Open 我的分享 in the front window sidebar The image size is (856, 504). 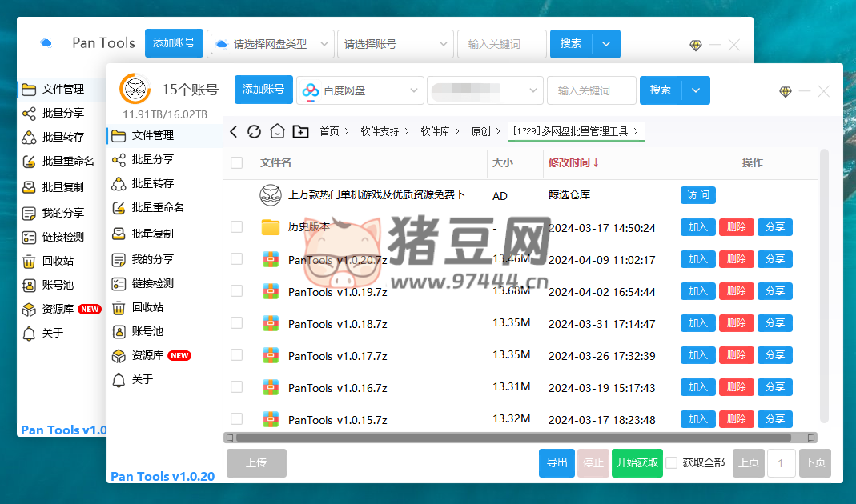click(x=164, y=259)
